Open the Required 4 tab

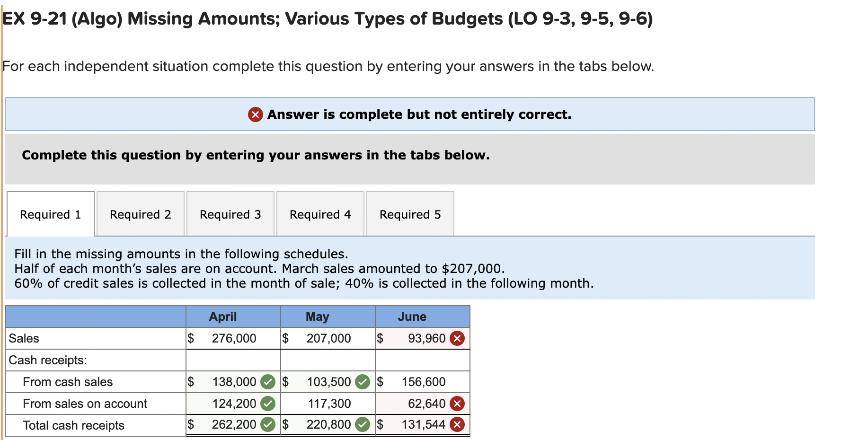pyautogui.click(x=320, y=214)
